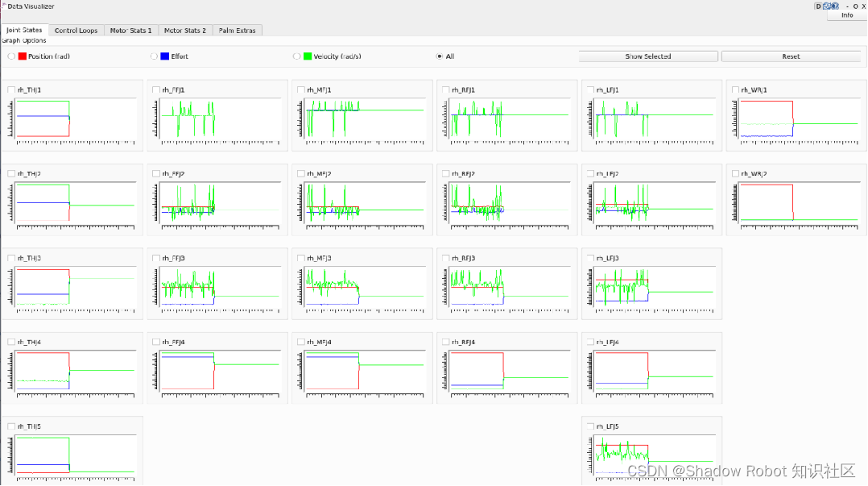The height and width of the screenshot is (486, 868).
Task: Check the rh_FFJ1 checkbox
Action: pos(156,89)
